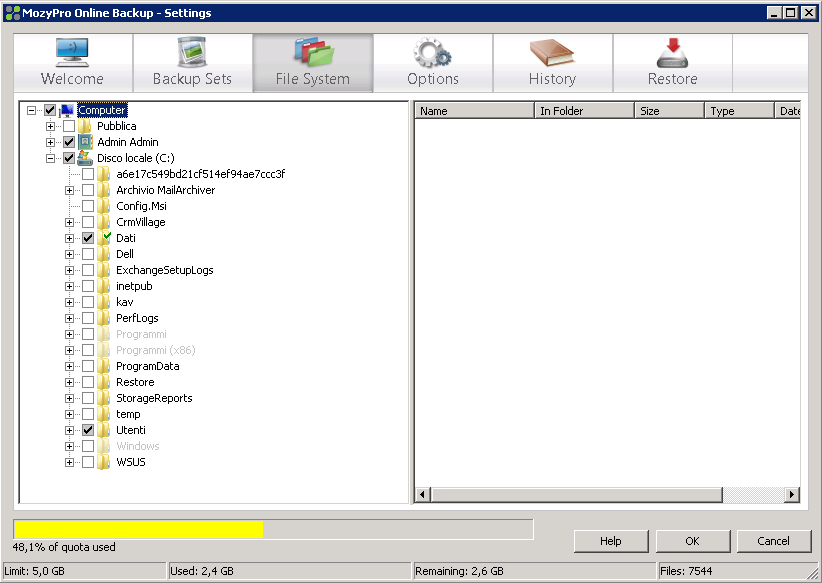822x583 pixels.
Task: Switch to the Restore tab
Action: (x=673, y=63)
